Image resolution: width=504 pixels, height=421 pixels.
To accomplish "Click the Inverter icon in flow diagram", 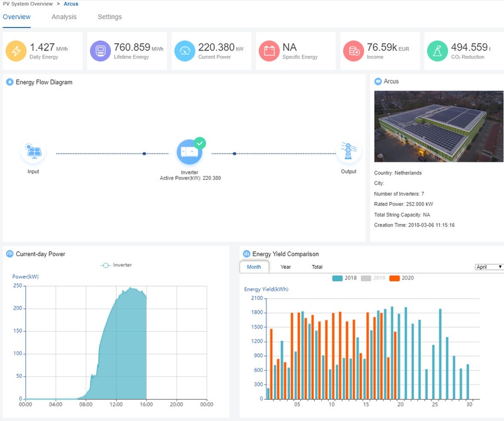I will [190, 152].
